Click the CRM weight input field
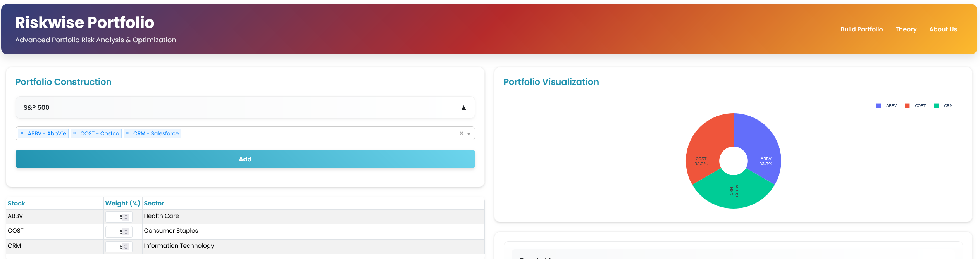 [x=119, y=247]
